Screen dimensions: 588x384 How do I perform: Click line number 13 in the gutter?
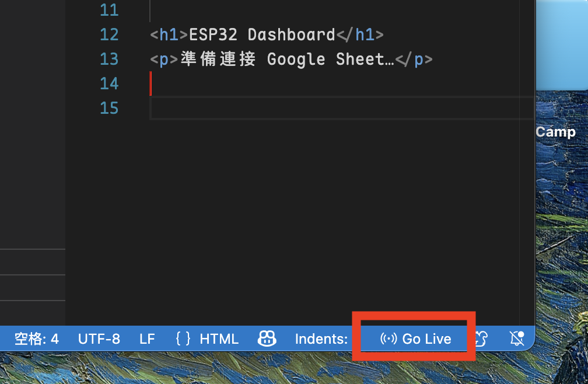(109, 59)
